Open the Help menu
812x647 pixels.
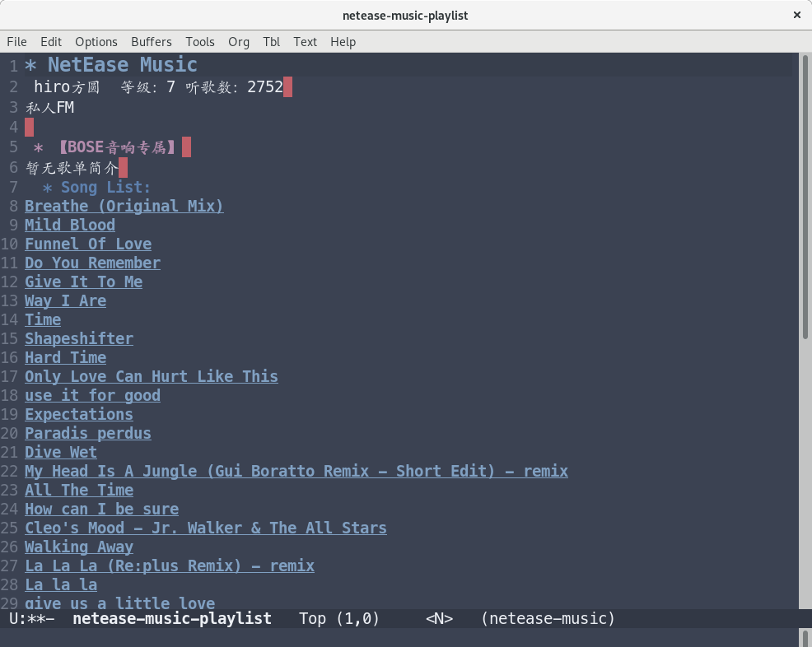[x=343, y=42]
